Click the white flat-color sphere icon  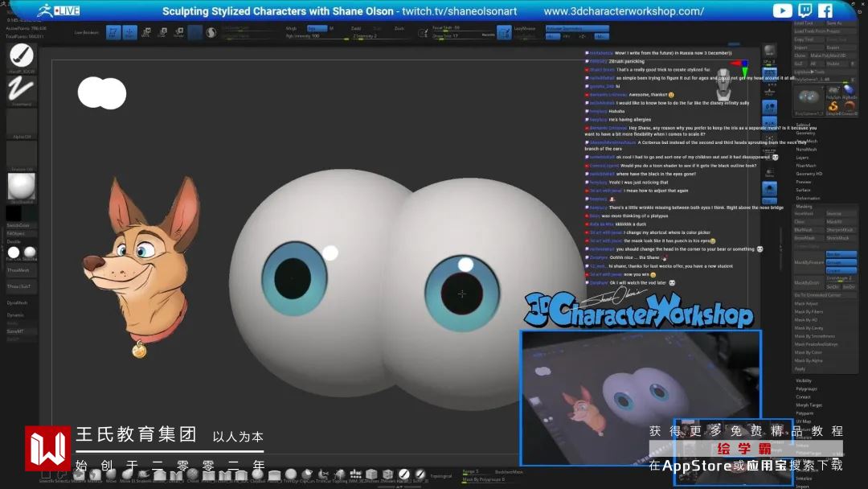point(14,253)
